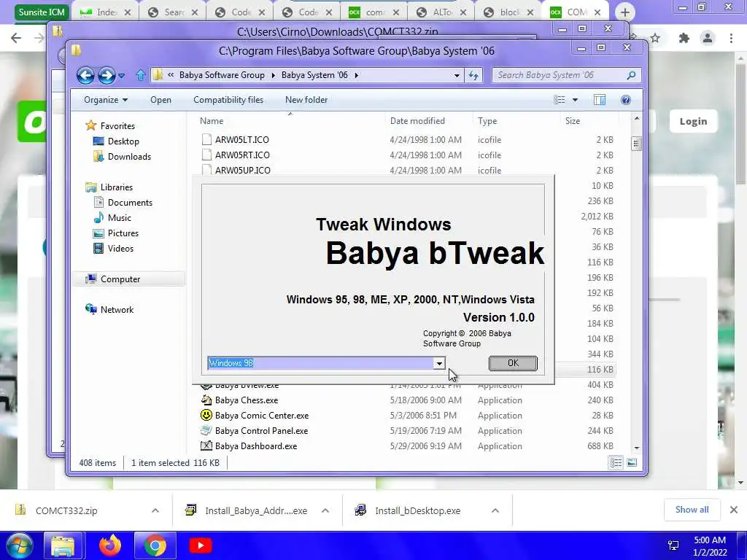Click Compatibility files in the toolbar
The height and width of the screenshot is (560, 747).
coord(228,100)
